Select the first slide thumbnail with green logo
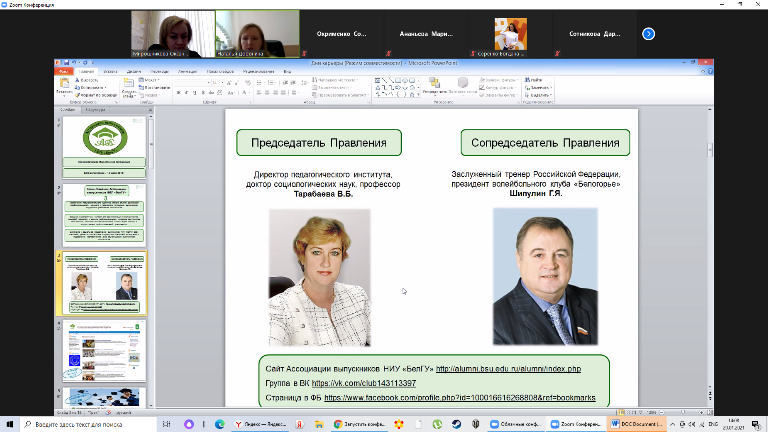 pos(104,144)
